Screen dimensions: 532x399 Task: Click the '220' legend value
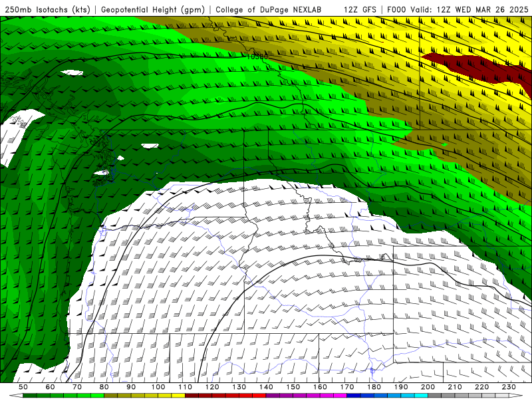(x=481, y=387)
